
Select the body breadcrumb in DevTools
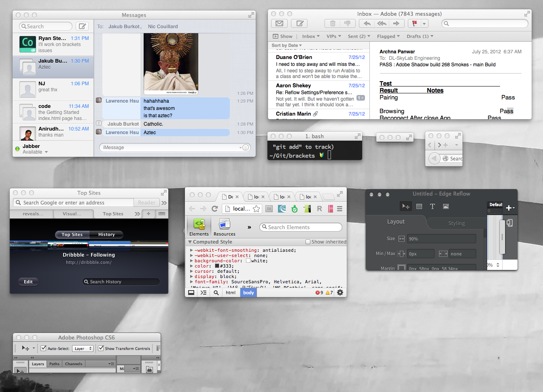pyautogui.click(x=248, y=293)
